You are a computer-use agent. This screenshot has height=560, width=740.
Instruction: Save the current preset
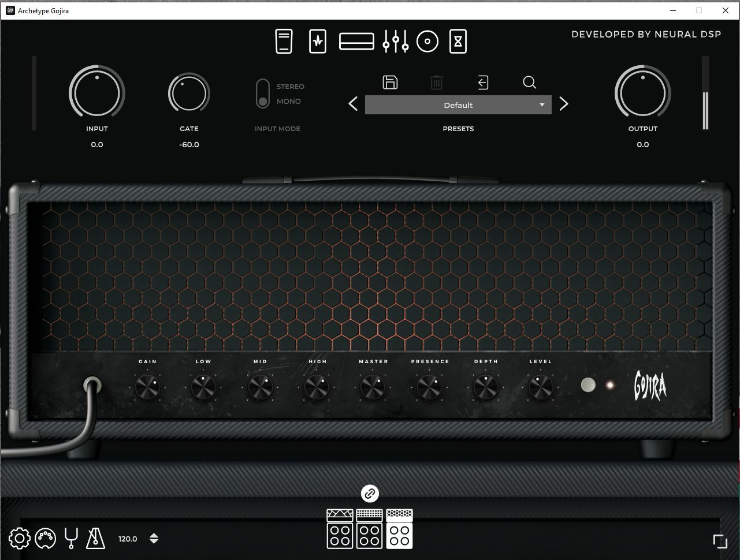390,83
